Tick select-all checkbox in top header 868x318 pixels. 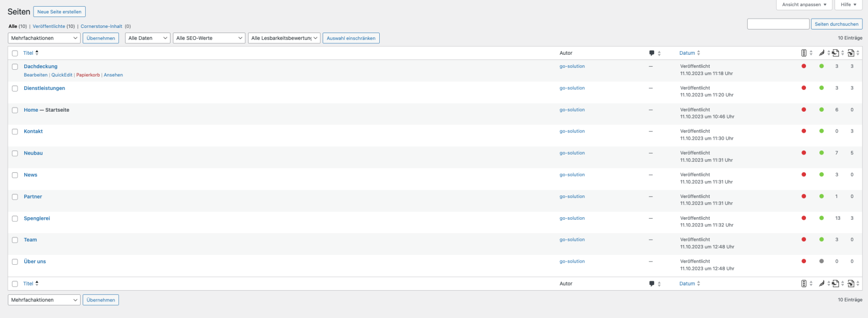[15, 53]
